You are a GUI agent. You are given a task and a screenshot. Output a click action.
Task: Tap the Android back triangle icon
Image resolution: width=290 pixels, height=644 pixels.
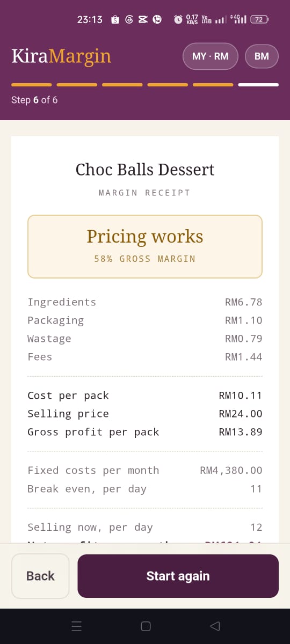(x=215, y=626)
